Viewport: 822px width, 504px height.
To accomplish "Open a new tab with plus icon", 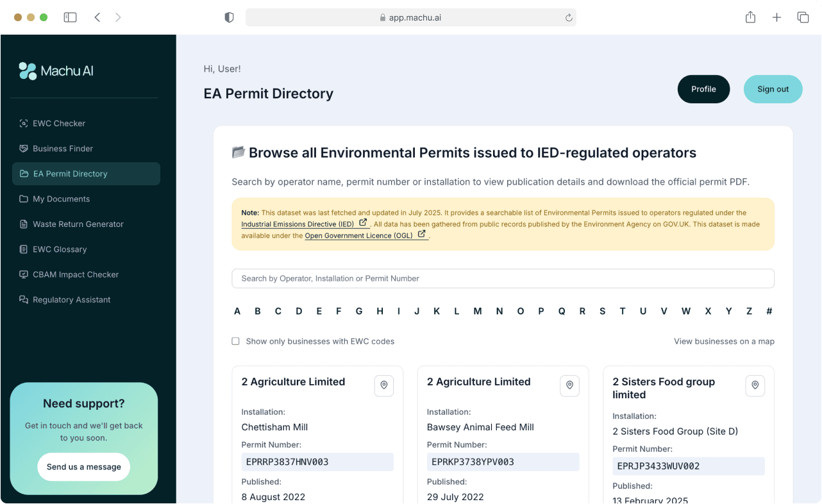I will [776, 17].
